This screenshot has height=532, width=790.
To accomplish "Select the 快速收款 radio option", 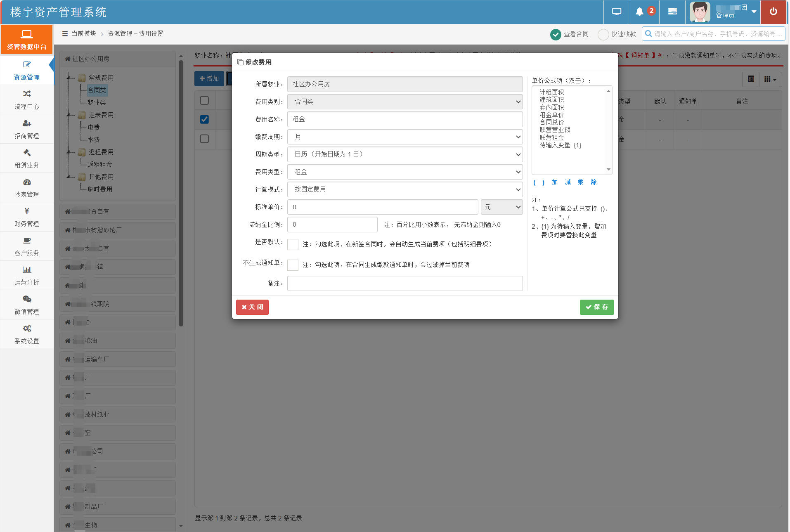I will click(x=603, y=34).
